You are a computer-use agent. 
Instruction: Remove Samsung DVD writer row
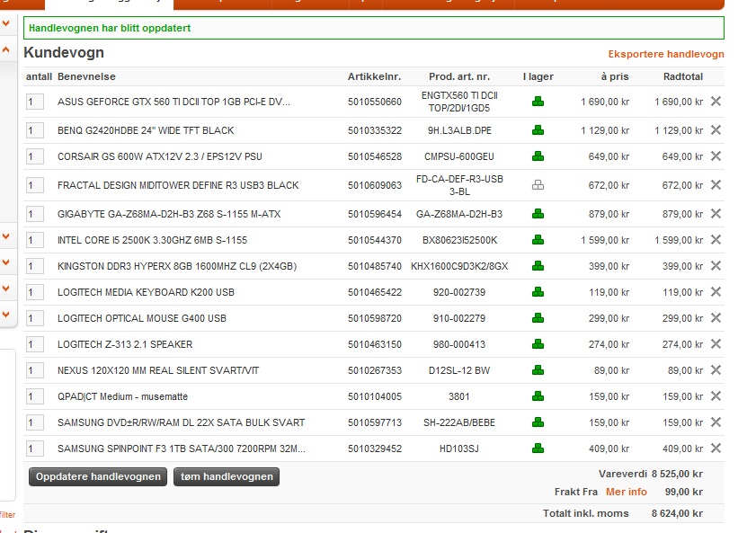point(716,422)
